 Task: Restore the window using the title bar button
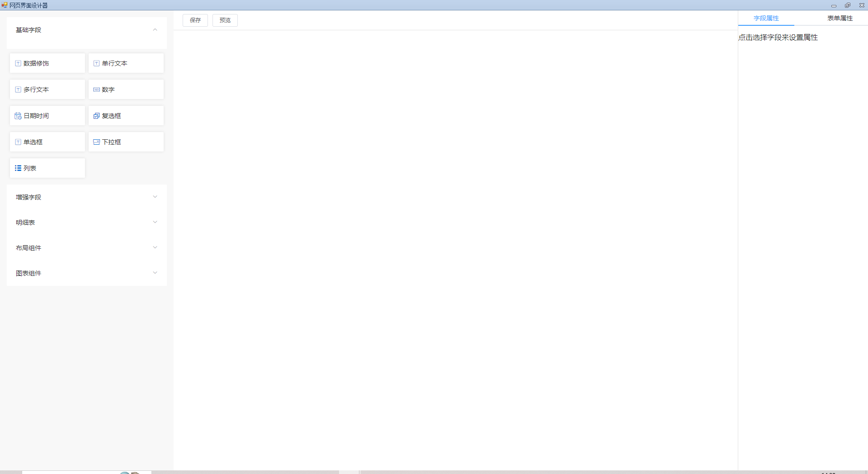tap(848, 5)
